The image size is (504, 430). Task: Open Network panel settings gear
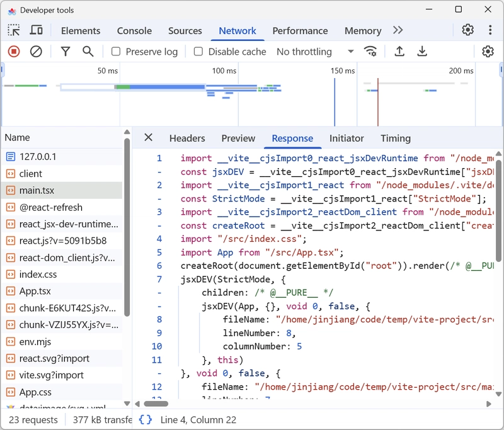pos(488,52)
